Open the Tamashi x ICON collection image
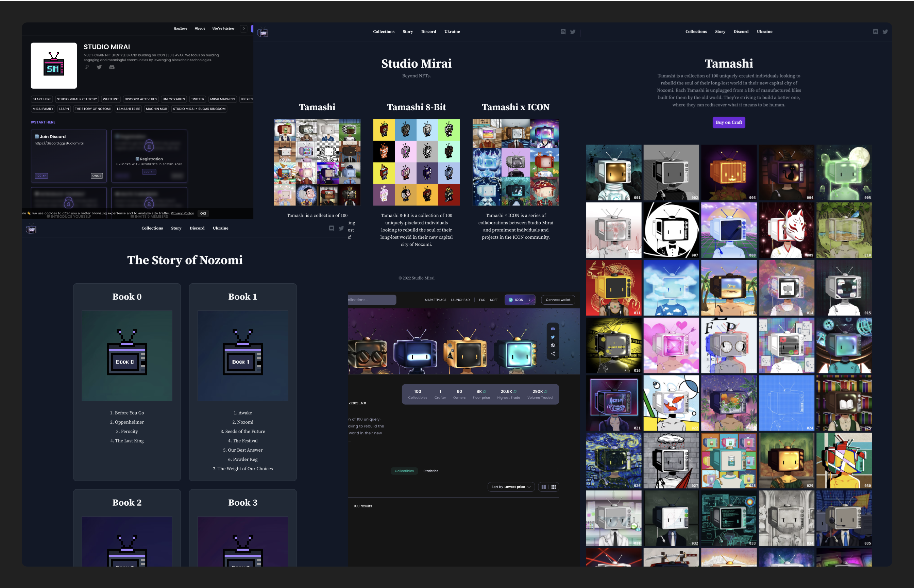 (x=516, y=162)
